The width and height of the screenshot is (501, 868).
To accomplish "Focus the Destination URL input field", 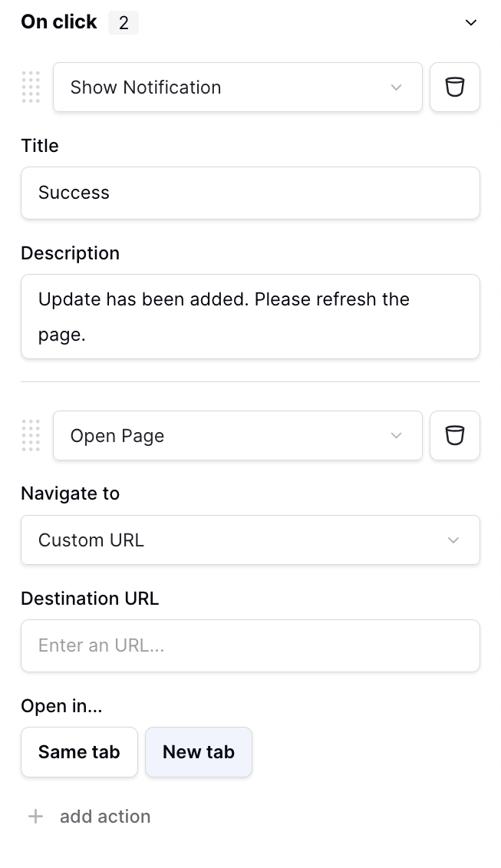I will [x=250, y=645].
